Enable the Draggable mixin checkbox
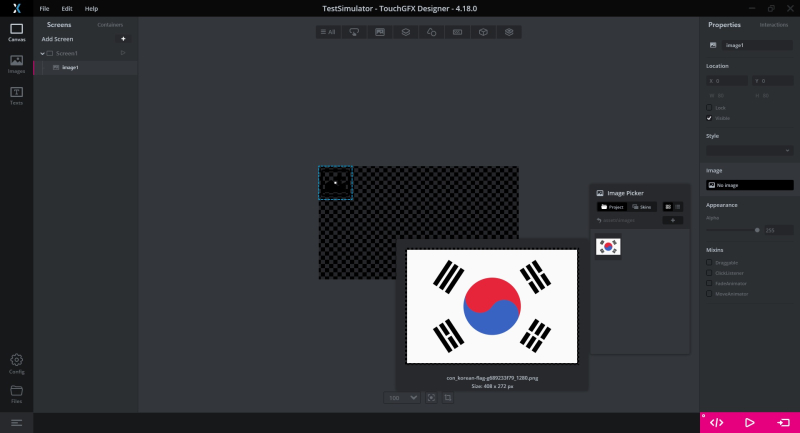Viewport: 800px width, 433px height. tap(710, 262)
